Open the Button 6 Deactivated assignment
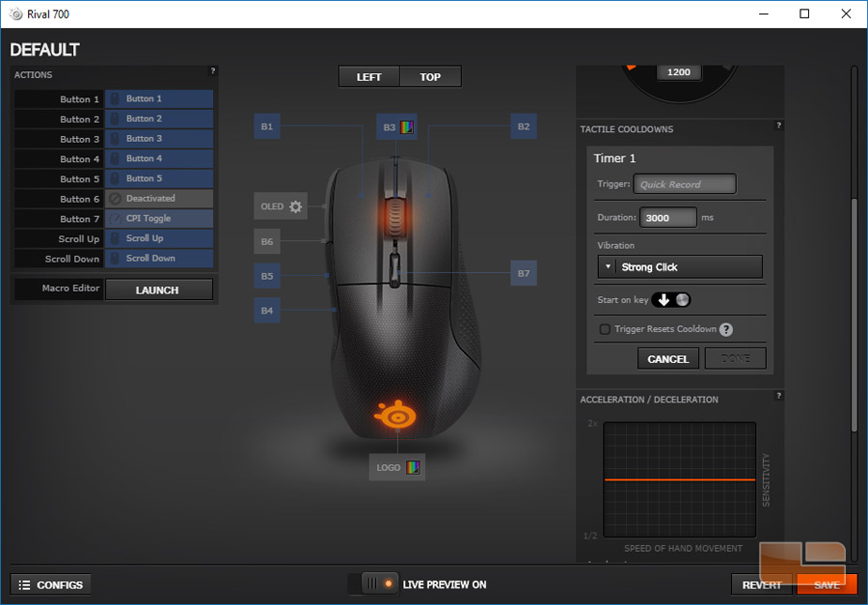868x605 pixels. 159,199
